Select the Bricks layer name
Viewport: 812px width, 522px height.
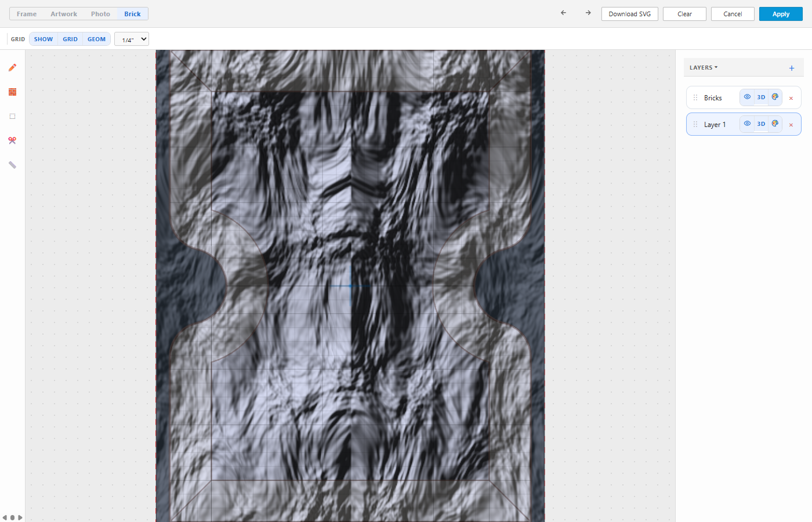(713, 98)
